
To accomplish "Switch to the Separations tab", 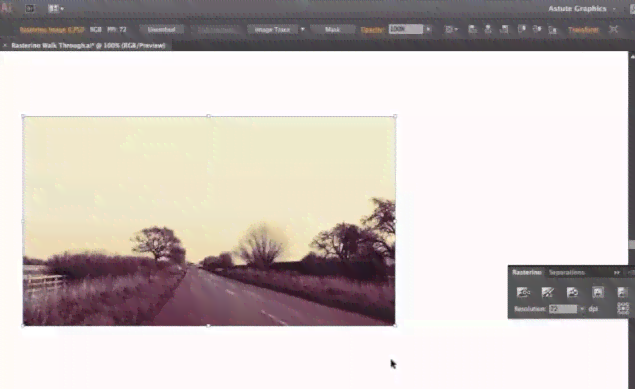I will (567, 272).
